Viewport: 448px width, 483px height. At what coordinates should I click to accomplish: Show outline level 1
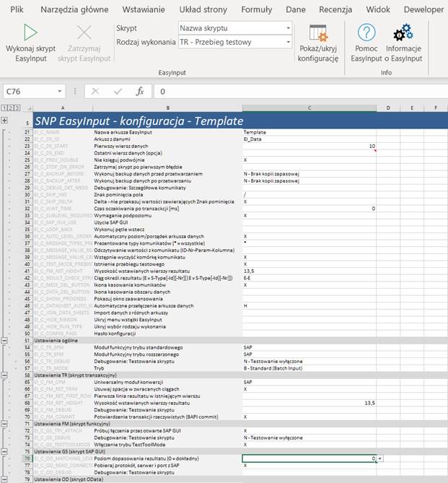(4, 108)
